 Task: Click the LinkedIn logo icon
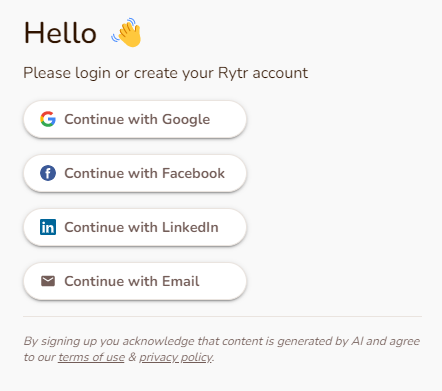pyautogui.click(x=48, y=227)
